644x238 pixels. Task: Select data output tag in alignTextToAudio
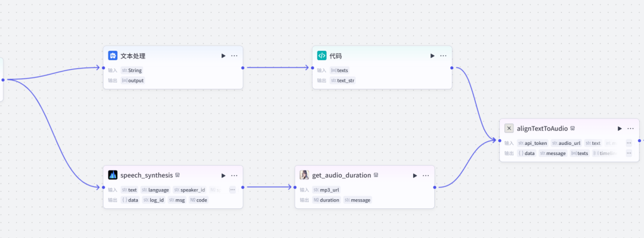(527, 153)
